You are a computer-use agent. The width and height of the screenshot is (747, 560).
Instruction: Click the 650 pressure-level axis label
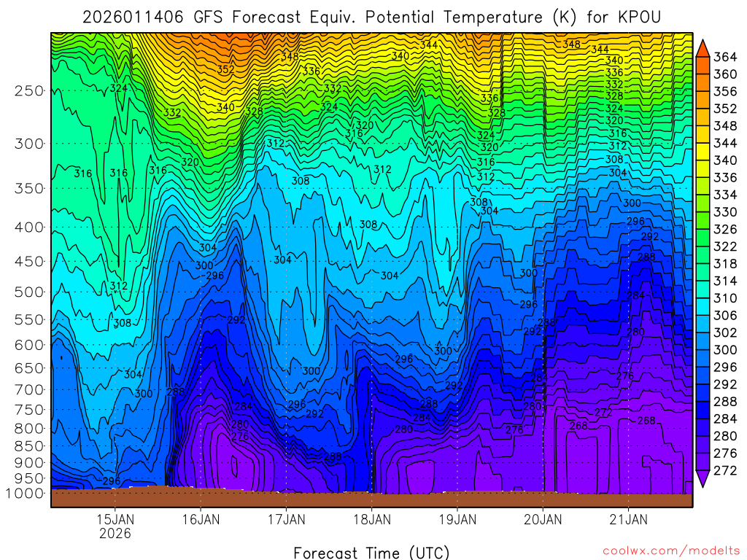coord(29,368)
